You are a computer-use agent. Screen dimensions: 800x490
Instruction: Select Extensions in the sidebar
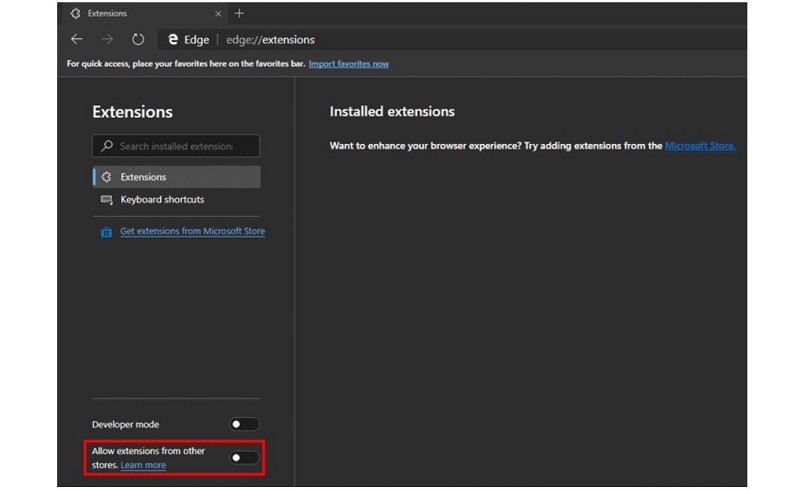(x=177, y=177)
